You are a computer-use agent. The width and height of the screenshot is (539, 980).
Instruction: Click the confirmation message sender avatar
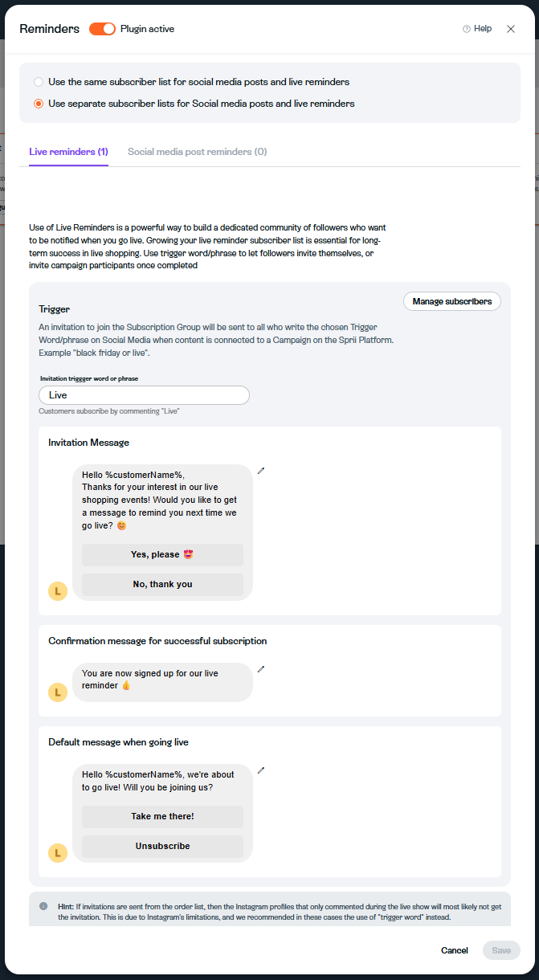point(58,692)
